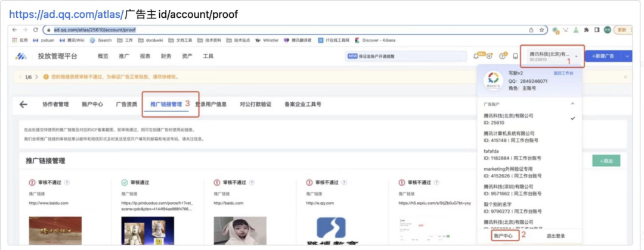This screenshot has width=644, height=250.
Task: Click the 返回工作台 link
Action: point(563,73)
